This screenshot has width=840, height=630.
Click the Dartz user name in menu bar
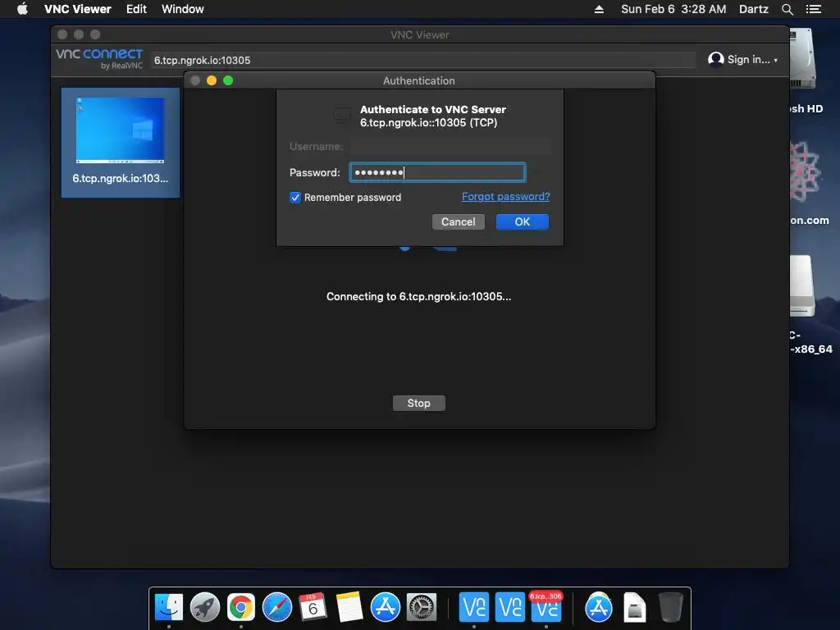(x=753, y=9)
